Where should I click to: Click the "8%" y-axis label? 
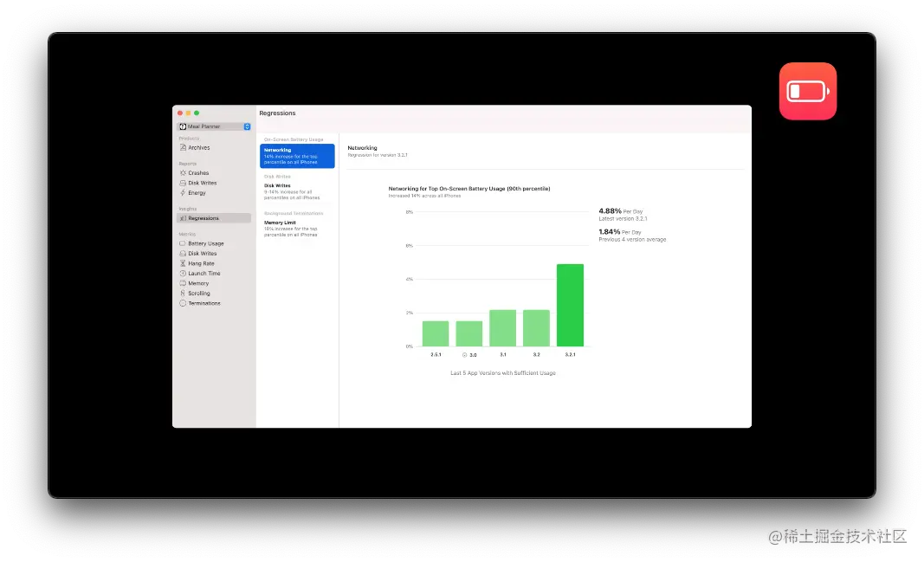coord(409,212)
